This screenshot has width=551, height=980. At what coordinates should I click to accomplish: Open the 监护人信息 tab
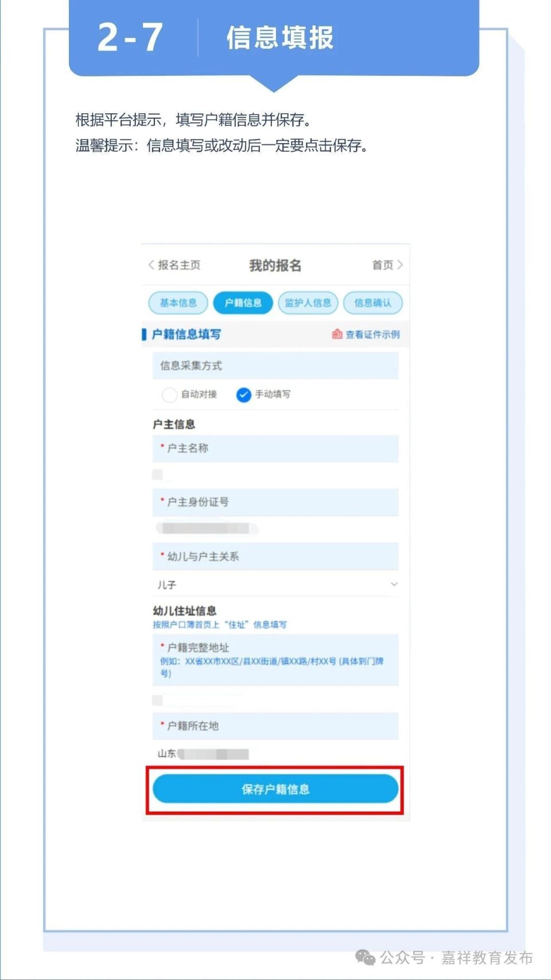pos(308,303)
